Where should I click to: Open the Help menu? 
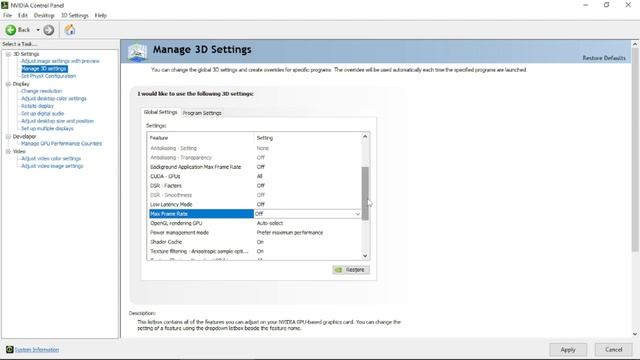100,16
